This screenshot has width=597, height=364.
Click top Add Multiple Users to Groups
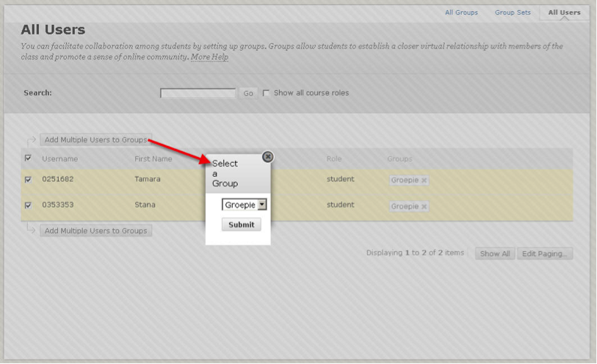point(95,139)
